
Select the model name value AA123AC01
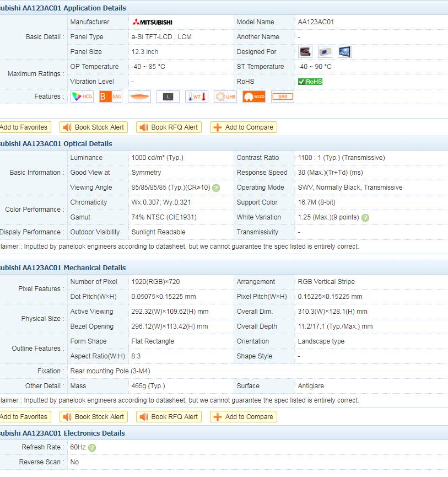[316, 22]
